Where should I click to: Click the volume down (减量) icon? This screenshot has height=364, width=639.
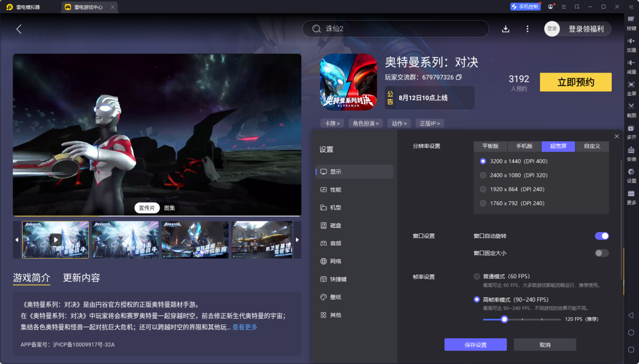[x=631, y=63]
